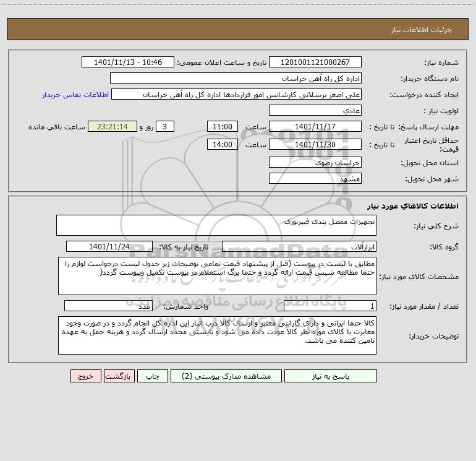
Task: Click the header title جزئیات اطلاعات نیاز
Action: click(x=422, y=30)
